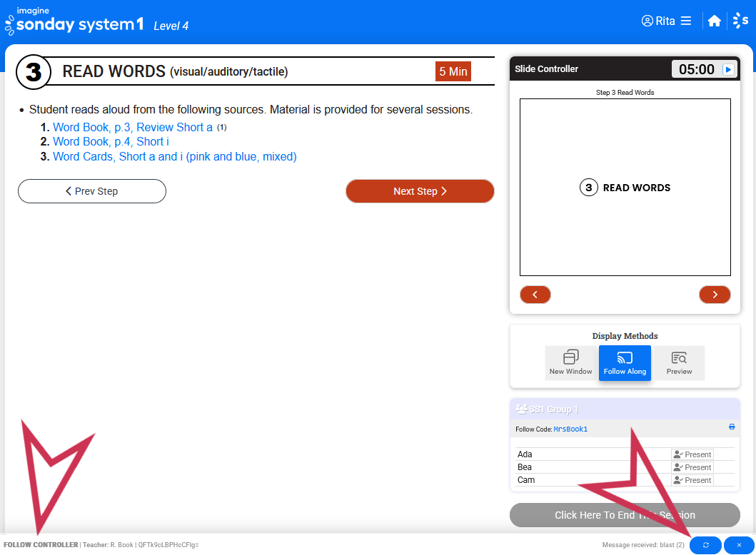This screenshot has height=555, width=756.
Task: Print the SS1 Group 1 follow code
Action: [732, 427]
